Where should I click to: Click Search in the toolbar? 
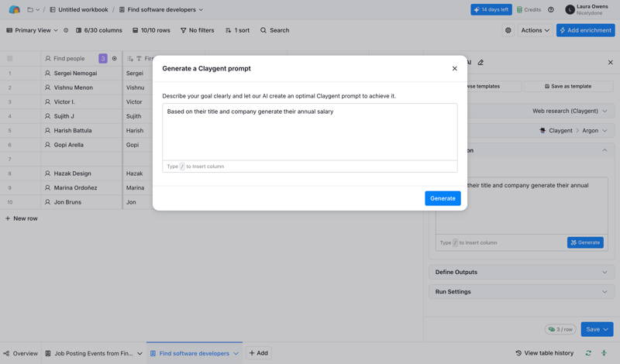pos(274,30)
